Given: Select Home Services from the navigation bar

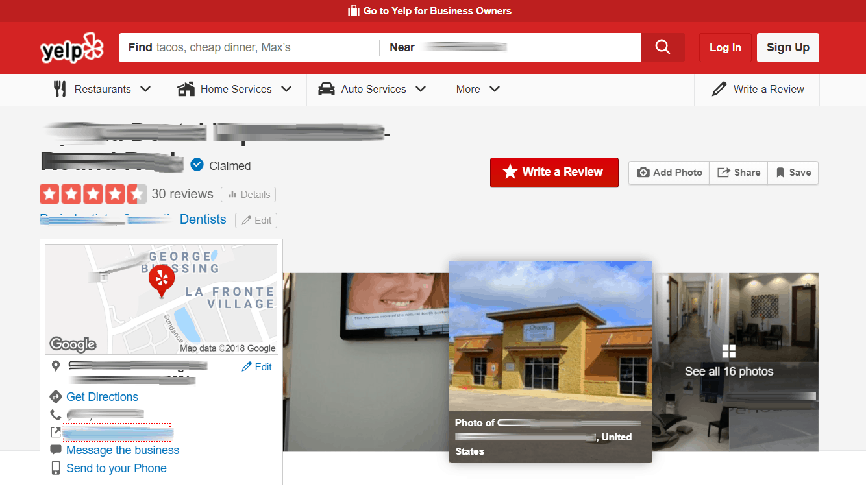Looking at the screenshot, I should (235, 90).
